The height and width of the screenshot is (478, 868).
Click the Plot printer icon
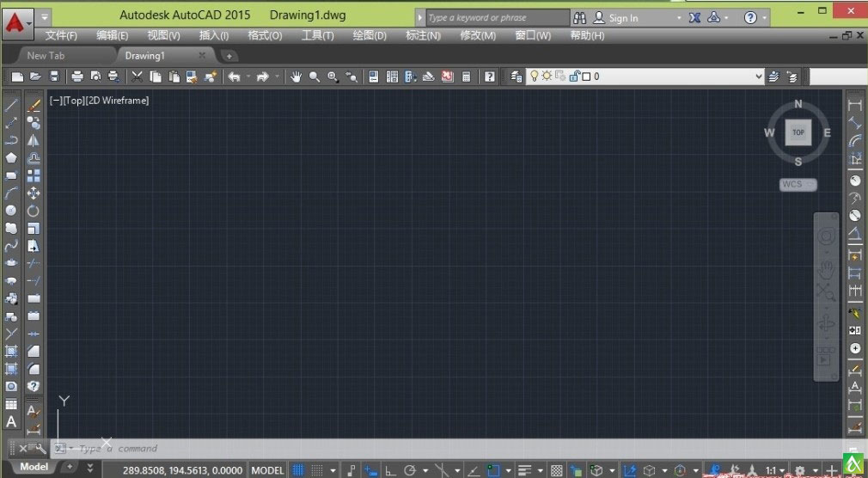point(77,77)
